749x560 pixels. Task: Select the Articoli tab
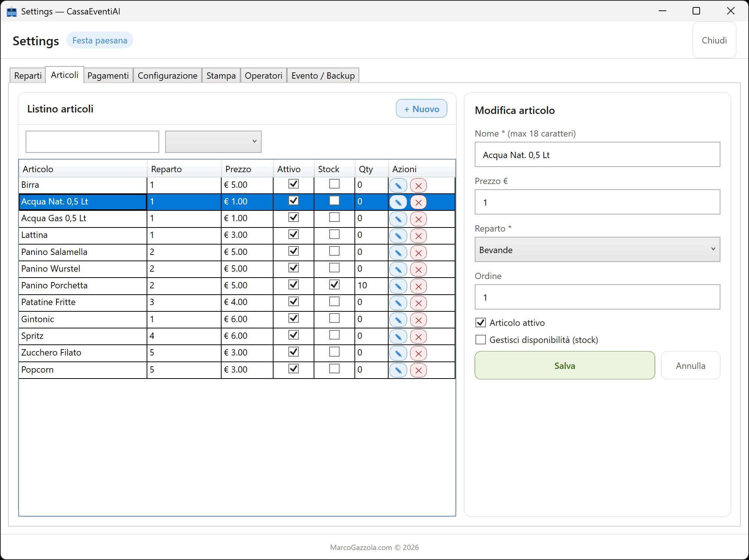coord(65,75)
